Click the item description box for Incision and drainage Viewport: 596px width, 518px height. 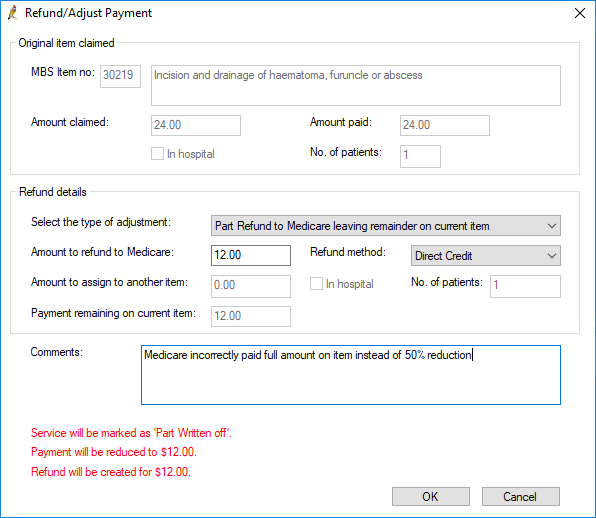click(x=356, y=86)
